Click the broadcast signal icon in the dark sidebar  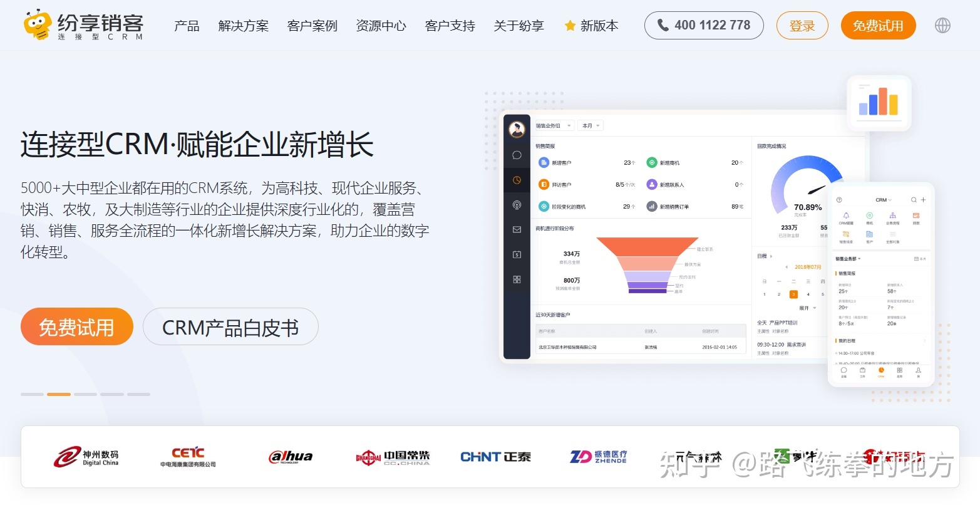pos(517,205)
